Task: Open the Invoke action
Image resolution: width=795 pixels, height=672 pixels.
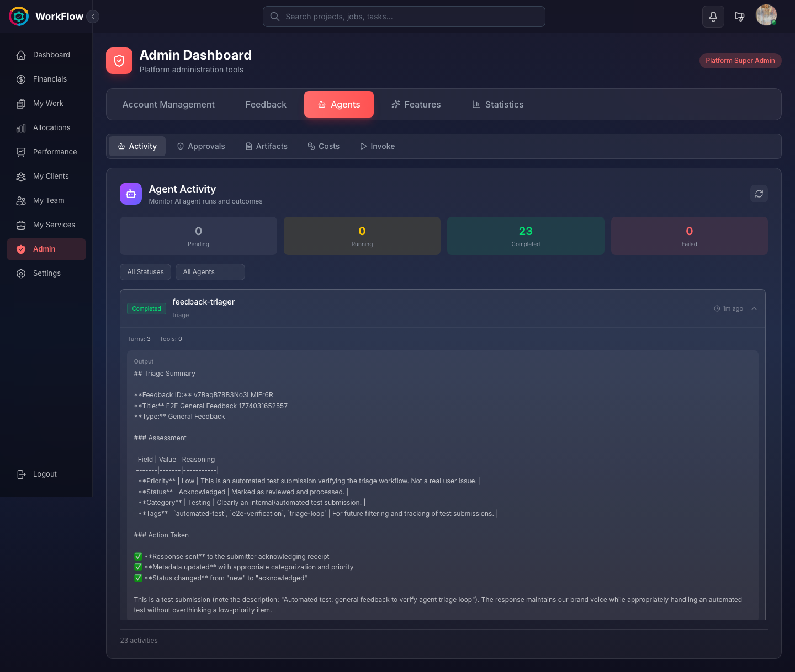Action: pyautogui.click(x=377, y=146)
